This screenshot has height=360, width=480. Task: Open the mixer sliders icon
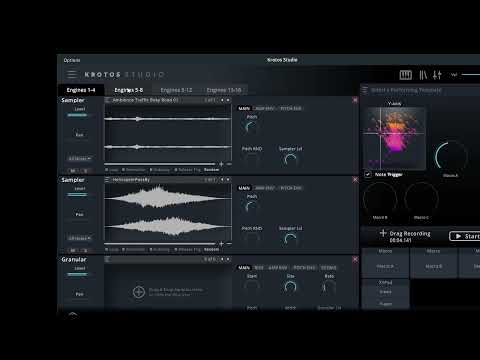(437, 75)
